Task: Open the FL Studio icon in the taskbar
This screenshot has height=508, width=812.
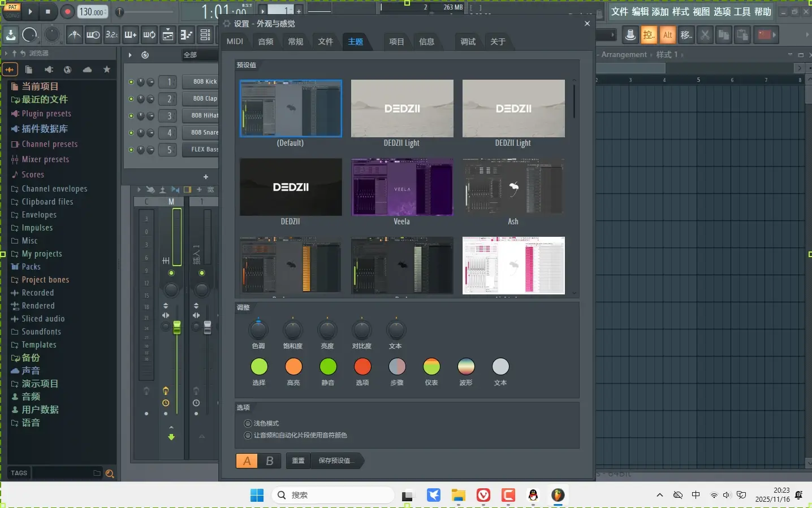Action: click(558, 495)
